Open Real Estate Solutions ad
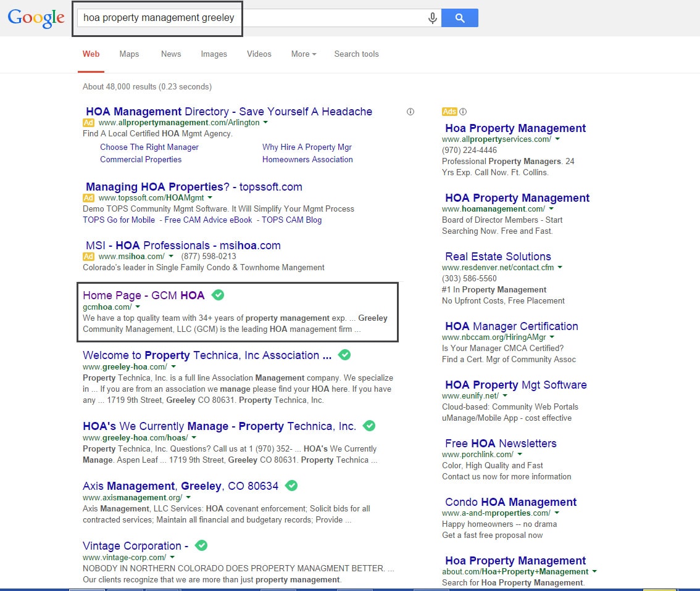700x591 pixels. 498,257
